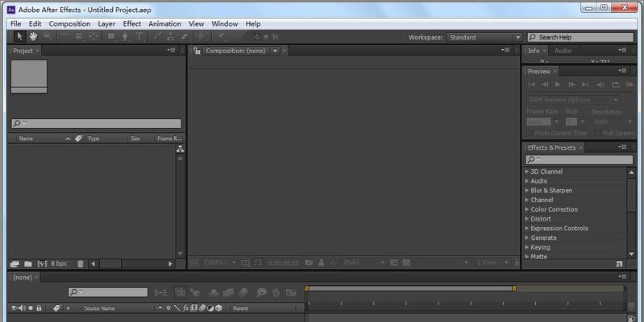Toggle loop option in Preview panel
Image resolution: width=644 pixels, height=322 pixels.
pyautogui.click(x=616, y=85)
